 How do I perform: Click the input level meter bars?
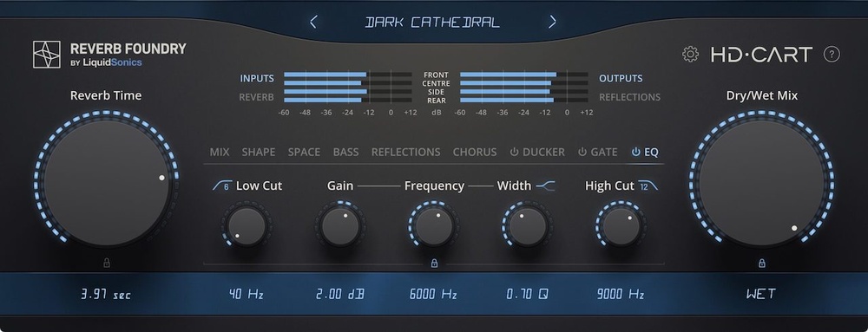(348, 88)
